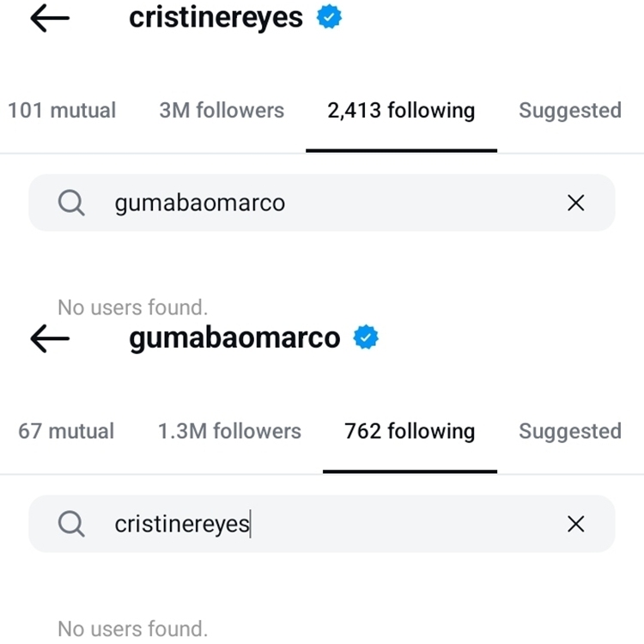Clear the gumabaomarco search text

(575, 203)
